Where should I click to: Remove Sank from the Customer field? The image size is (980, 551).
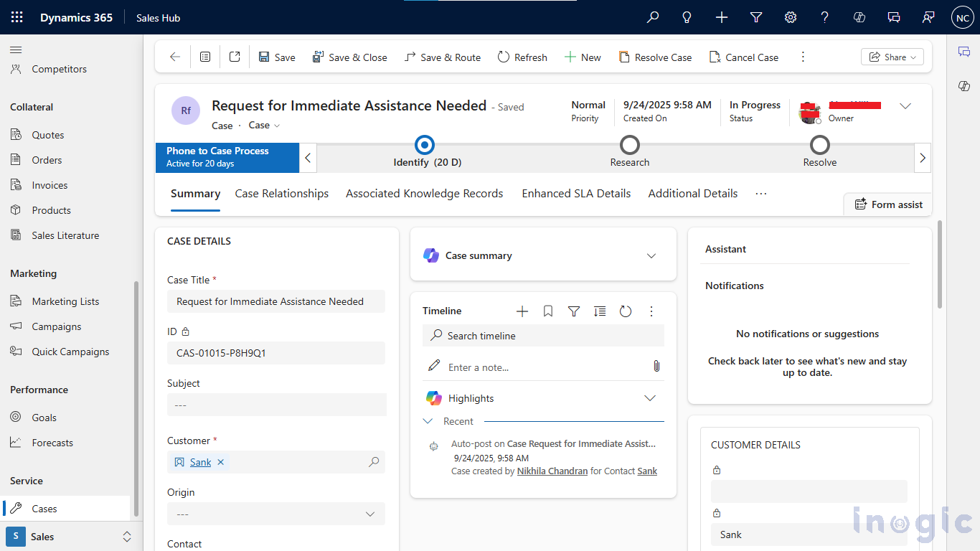click(x=221, y=463)
